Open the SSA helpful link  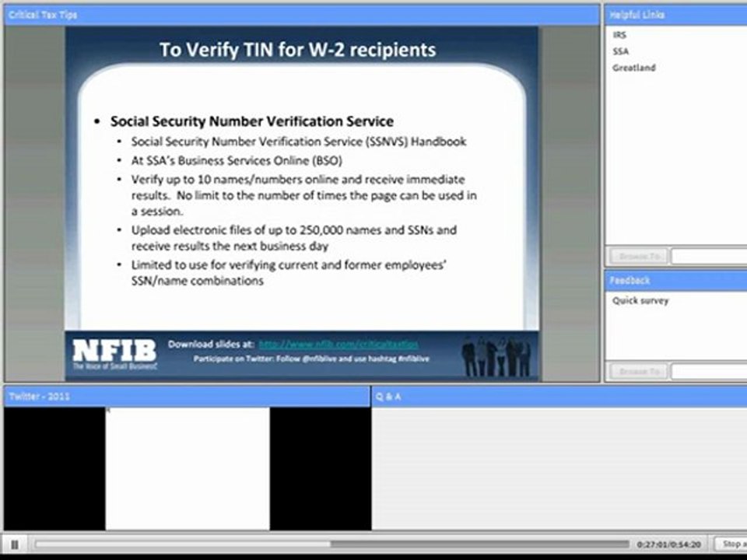(x=621, y=51)
